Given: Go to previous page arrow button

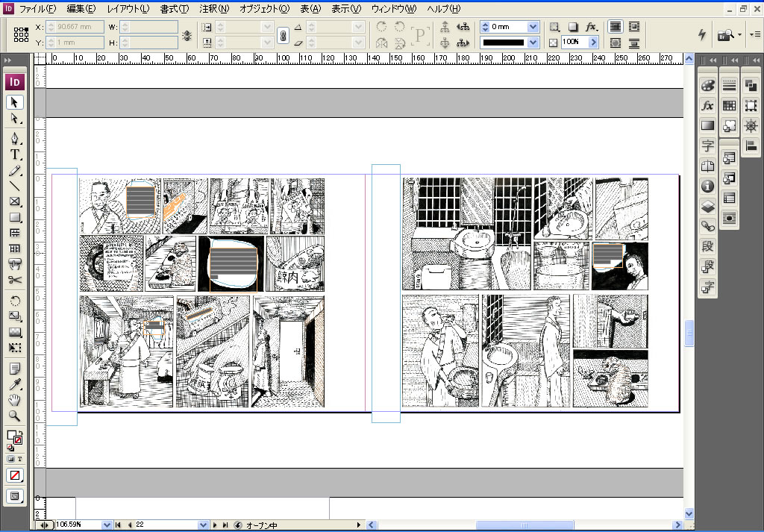Looking at the screenshot, I should click(130, 525).
